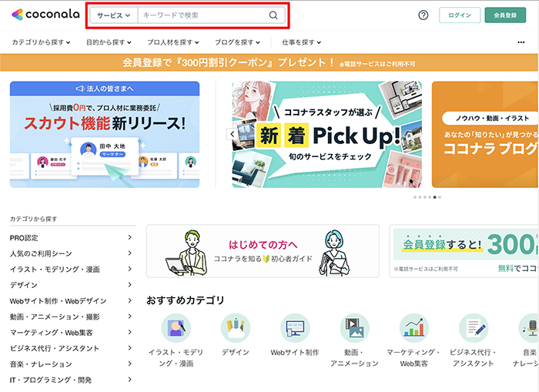Open the はじめての方へ beginner guide banner
The image size is (539, 392).
[263, 251]
